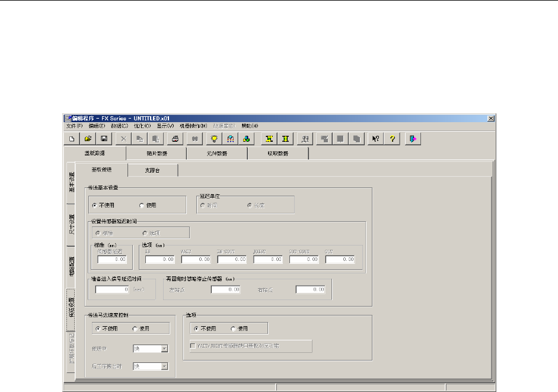Click the yellow light bulb toolbar icon

click(214, 139)
